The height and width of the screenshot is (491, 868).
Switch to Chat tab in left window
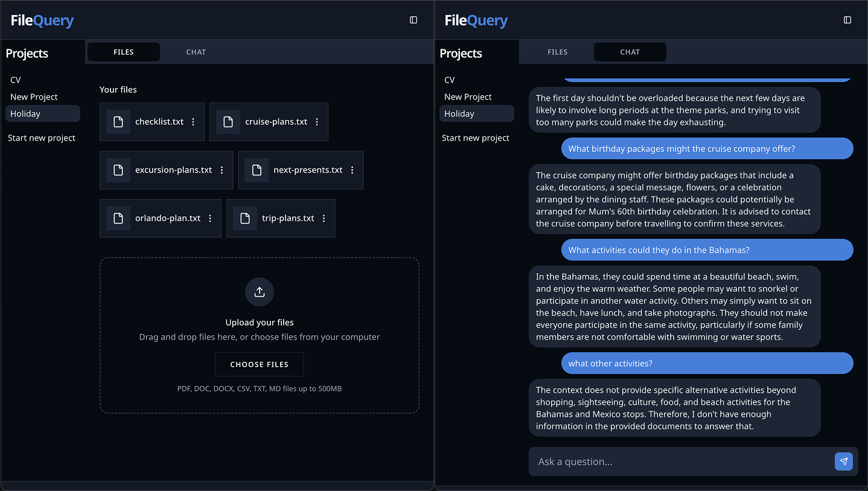(196, 52)
